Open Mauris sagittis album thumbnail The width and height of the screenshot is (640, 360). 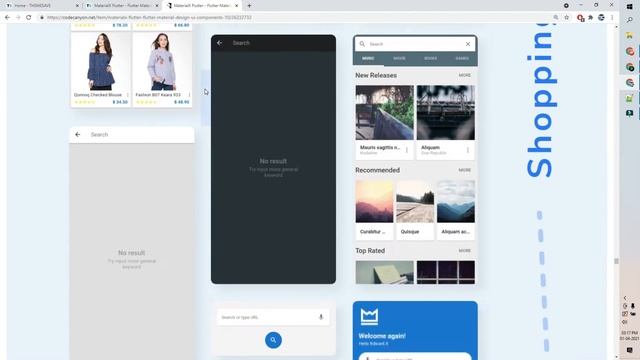coord(384,113)
